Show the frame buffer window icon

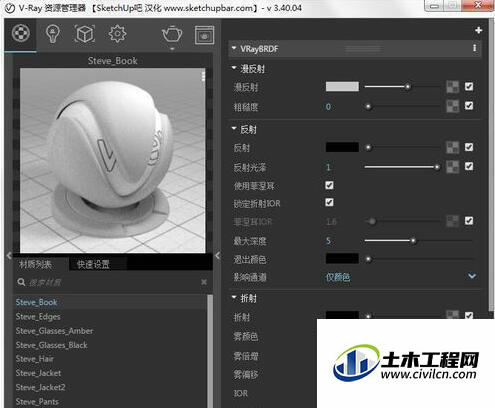(x=204, y=35)
